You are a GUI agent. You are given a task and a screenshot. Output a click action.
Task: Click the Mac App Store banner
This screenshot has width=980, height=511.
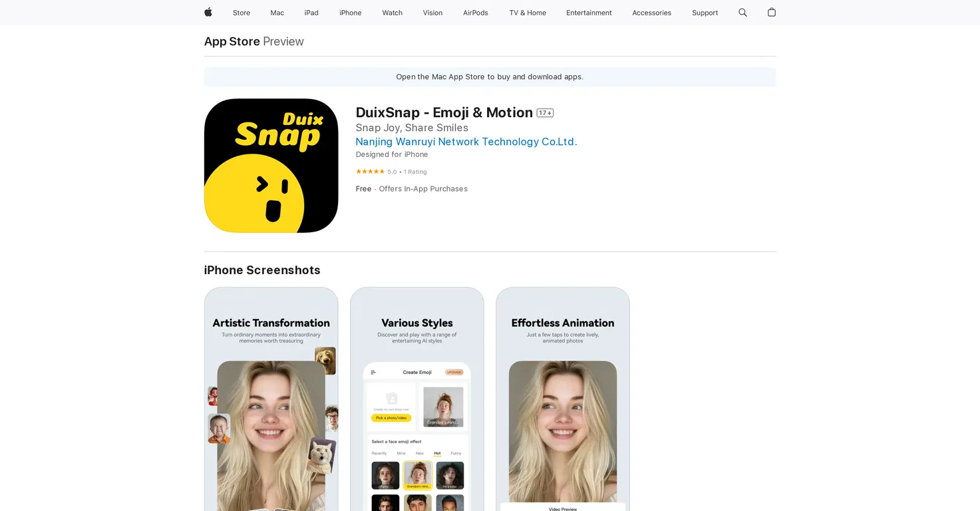tap(490, 77)
